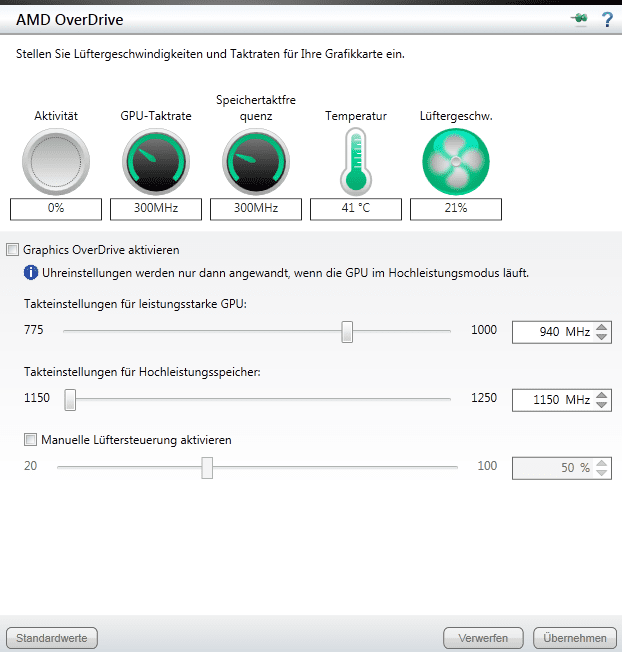Click the 775 minimum label of GPU slider
The height and width of the screenshot is (652, 622).
(x=34, y=330)
